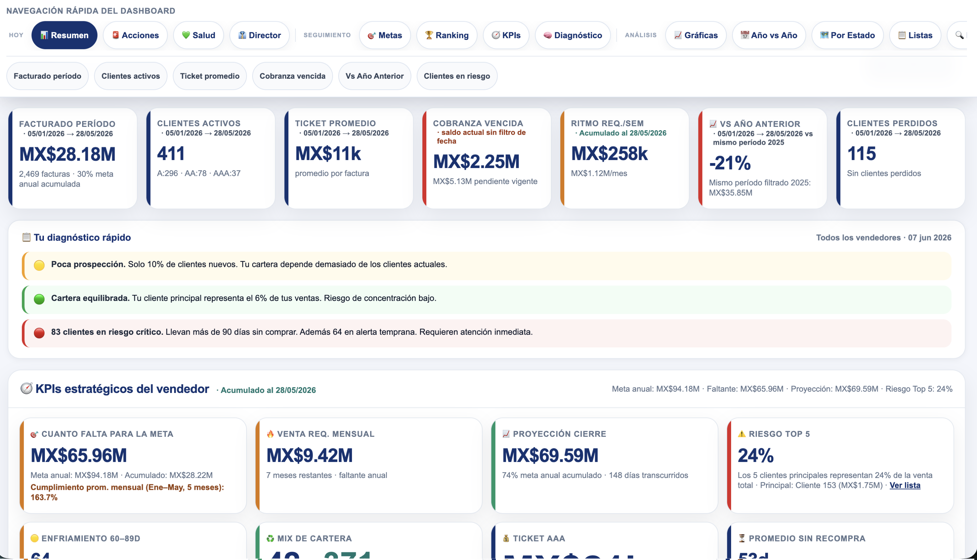
Task: Click the bar chart icon on Resumen
Action: 44,35
